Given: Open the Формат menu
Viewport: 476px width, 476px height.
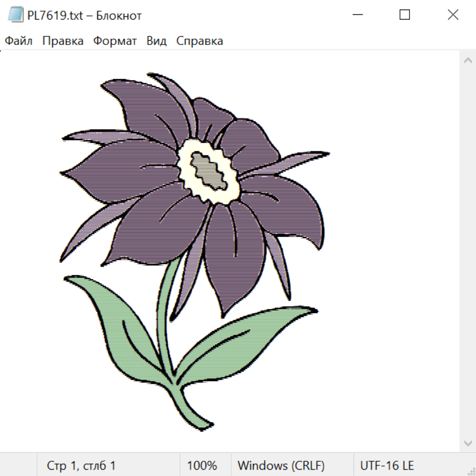Looking at the screenshot, I should 115,41.
